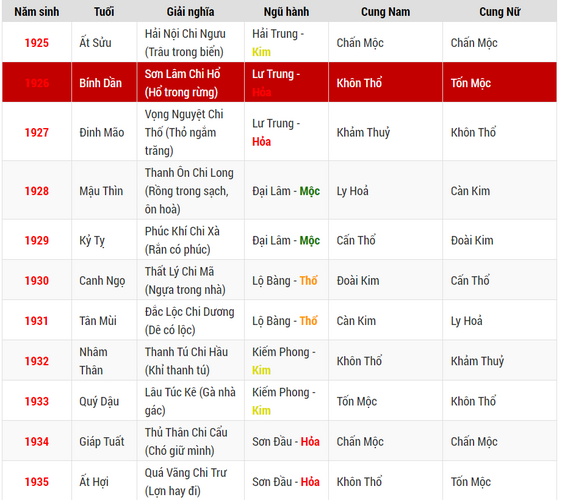Select the Ngũ hành column header
The height and width of the screenshot is (500, 562).
286,11
